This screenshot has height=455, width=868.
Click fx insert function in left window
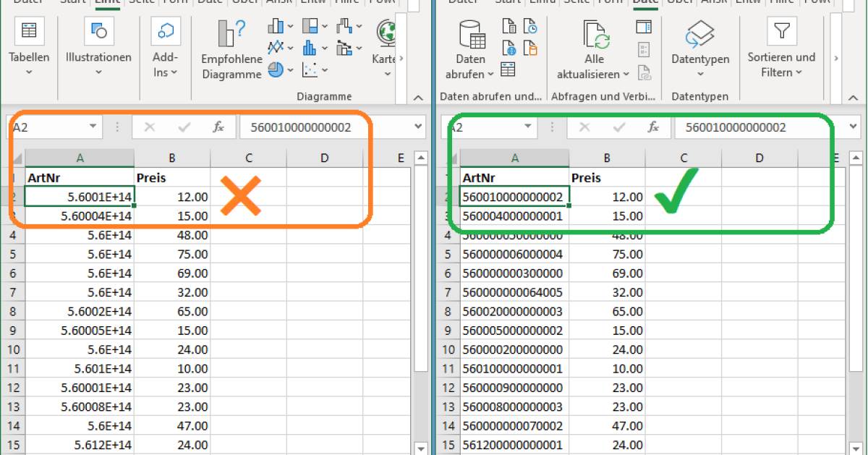point(218,127)
